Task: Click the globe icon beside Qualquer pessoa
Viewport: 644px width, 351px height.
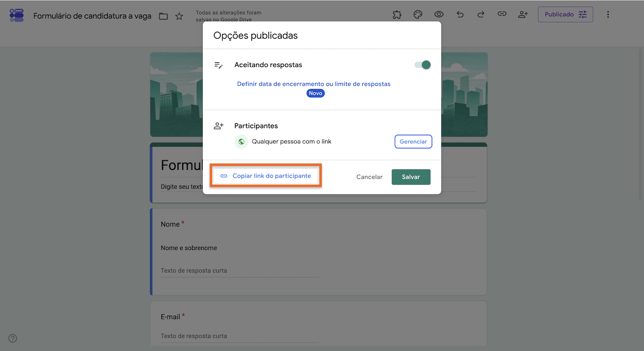Action: point(242,142)
